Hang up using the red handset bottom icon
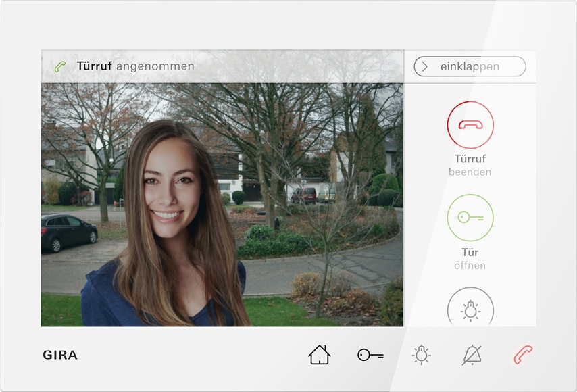This screenshot has height=392, width=577. pyautogui.click(x=523, y=355)
